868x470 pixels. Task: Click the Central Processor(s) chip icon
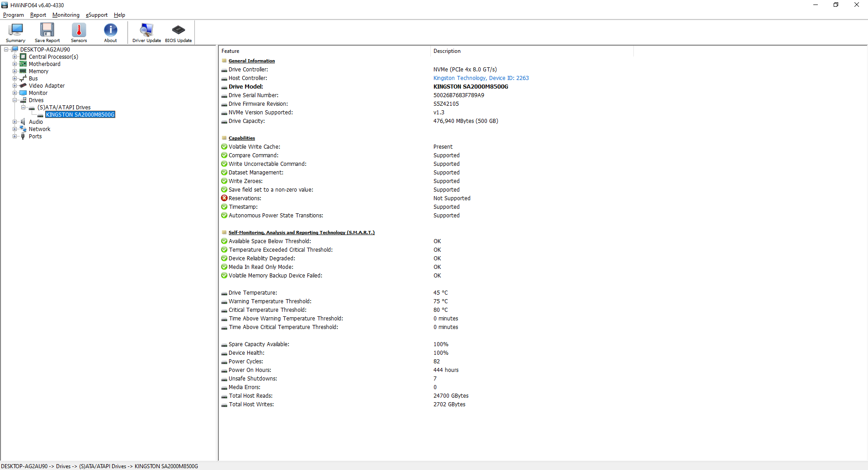[23, 57]
